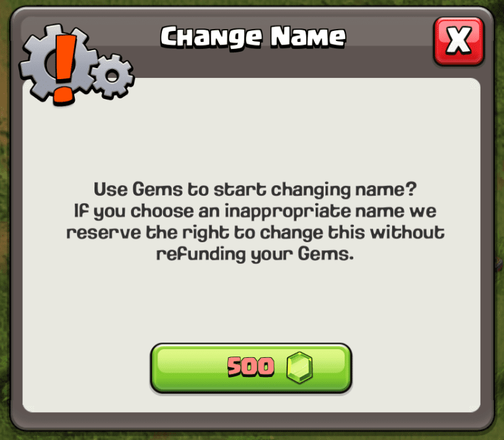This screenshot has height=440, width=504.
Task: Click the small gray gear icon
Action: coord(112,76)
